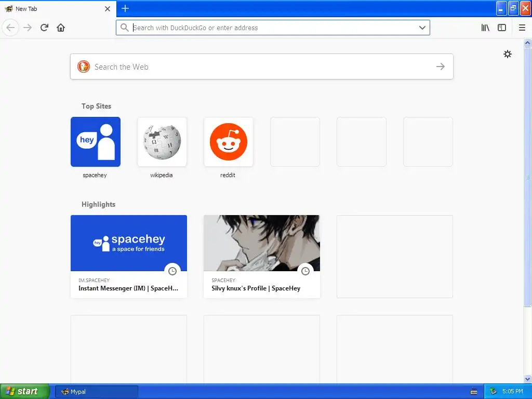Viewport: 532px width, 399px height.
Task: Click the system tray network icon
Action: coord(494,392)
